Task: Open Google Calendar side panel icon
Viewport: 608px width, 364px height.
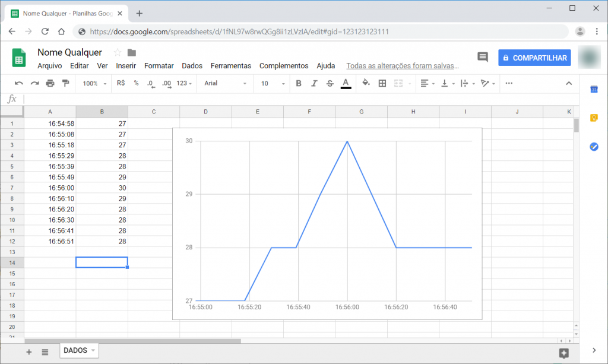Action: coord(594,89)
